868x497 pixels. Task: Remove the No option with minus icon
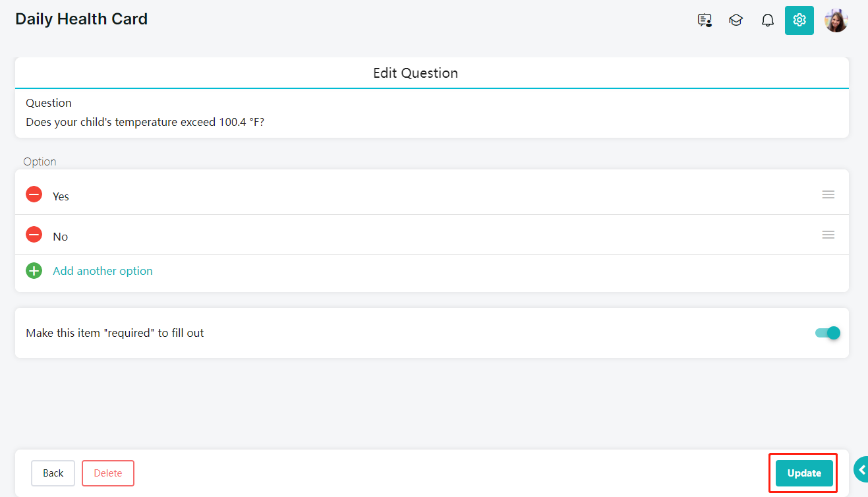pyautogui.click(x=34, y=235)
